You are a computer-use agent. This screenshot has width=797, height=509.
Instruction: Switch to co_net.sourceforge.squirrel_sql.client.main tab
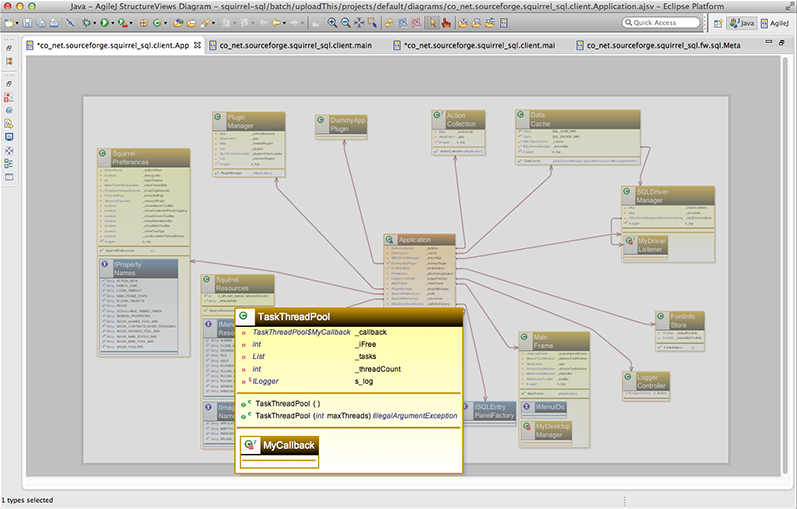[x=296, y=46]
